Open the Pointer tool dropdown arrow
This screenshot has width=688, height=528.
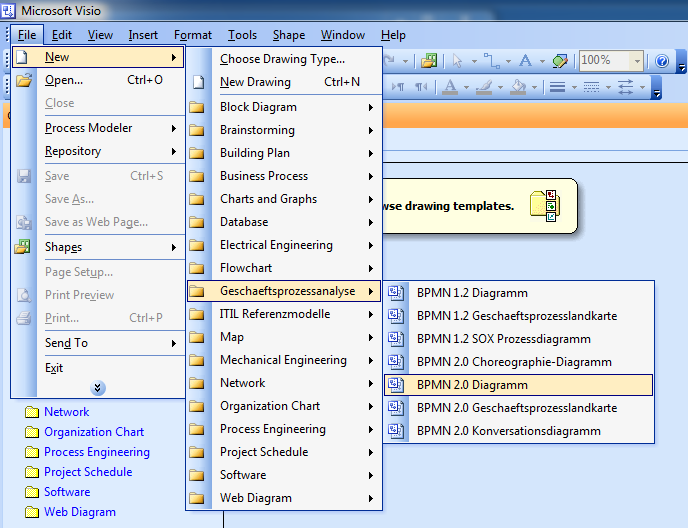pos(474,61)
